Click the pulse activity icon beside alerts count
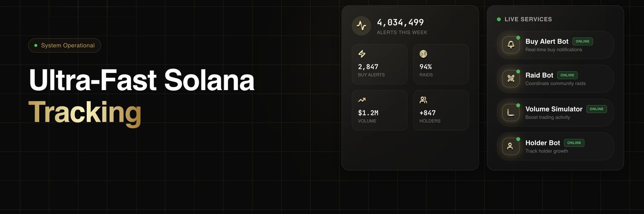Image resolution: width=644 pixels, height=214 pixels. (361, 26)
